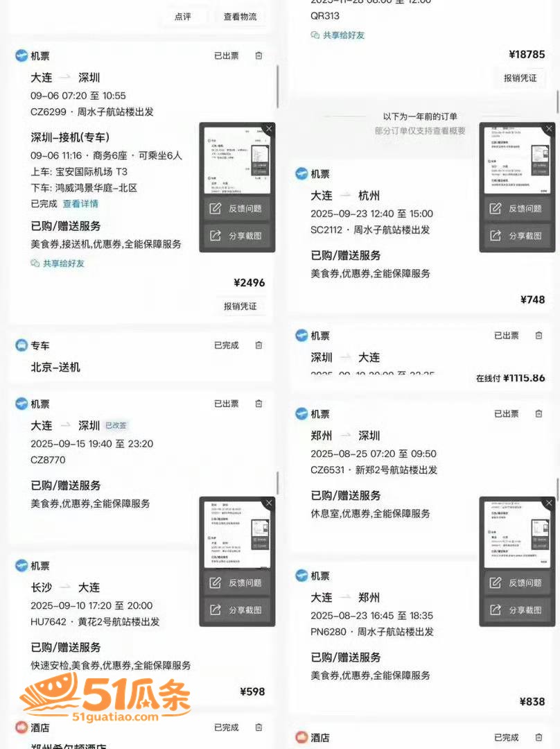Screen dimensions: 560x749
Task: Delete the 郑州→深圳 CZ6531 flight order
Action: [539, 413]
